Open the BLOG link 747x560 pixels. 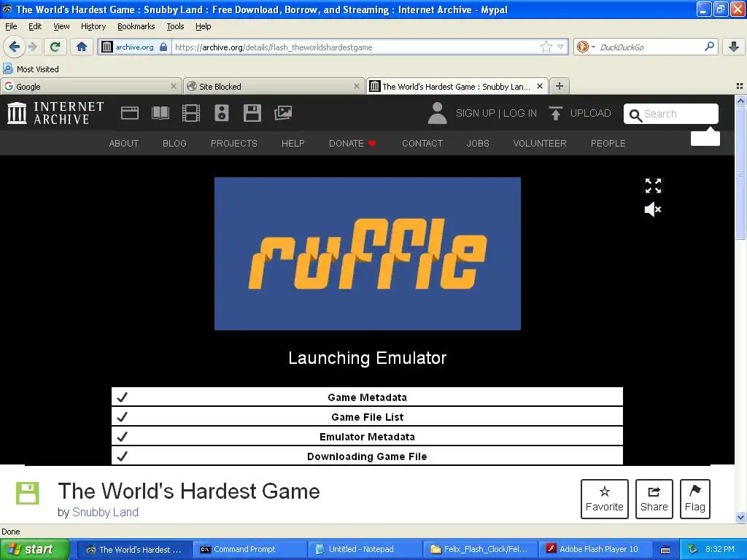(174, 144)
